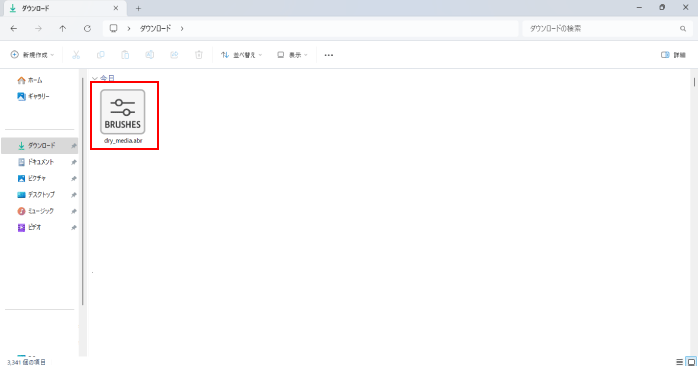The width and height of the screenshot is (698, 366).
Task: Close the ダウンロード tab
Action: [116, 8]
